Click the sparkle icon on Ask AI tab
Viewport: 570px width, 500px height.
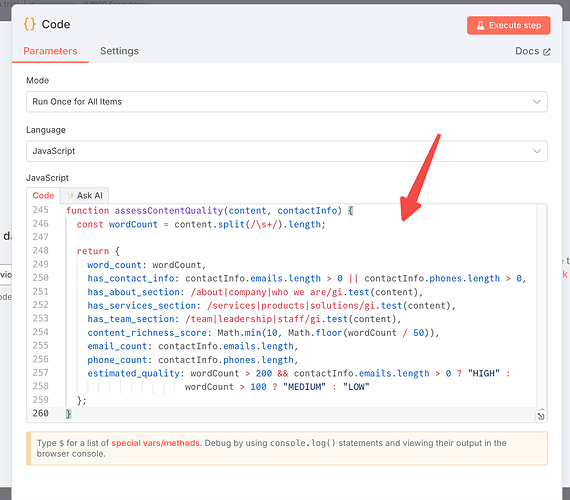pyautogui.click(x=71, y=196)
